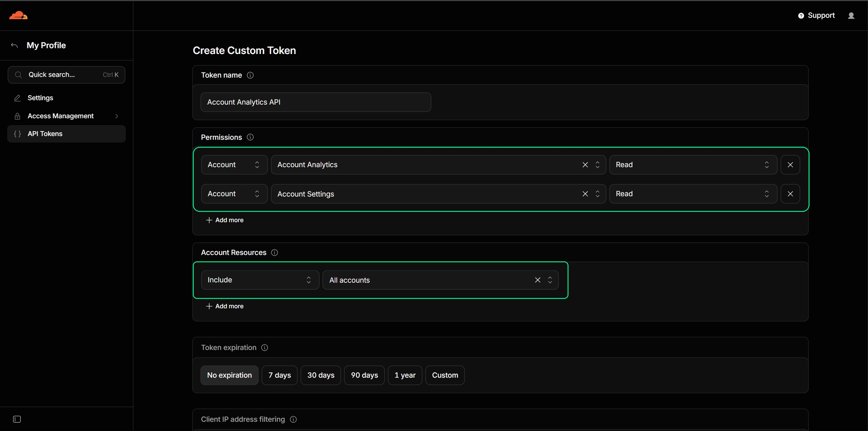Open the All accounts dropdown
Viewport: 868px width, 431px height.
click(440, 280)
